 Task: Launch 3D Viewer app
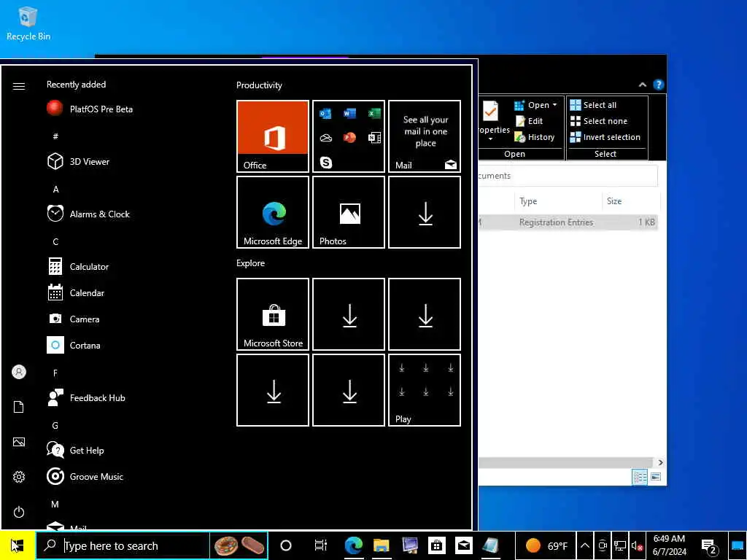tap(79, 161)
